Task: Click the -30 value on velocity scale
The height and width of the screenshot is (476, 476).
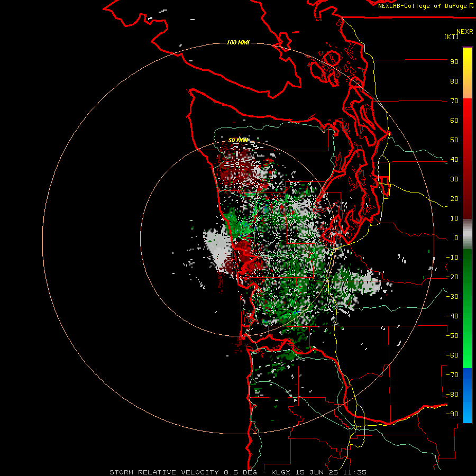Action: (452, 297)
